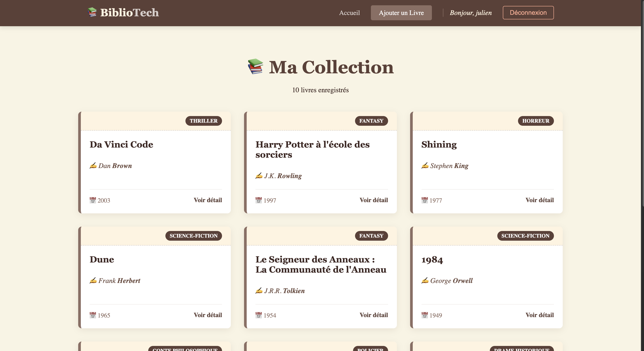Click the calendar icon next to 1965
This screenshot has height=351, width=644.
point(93,315)
